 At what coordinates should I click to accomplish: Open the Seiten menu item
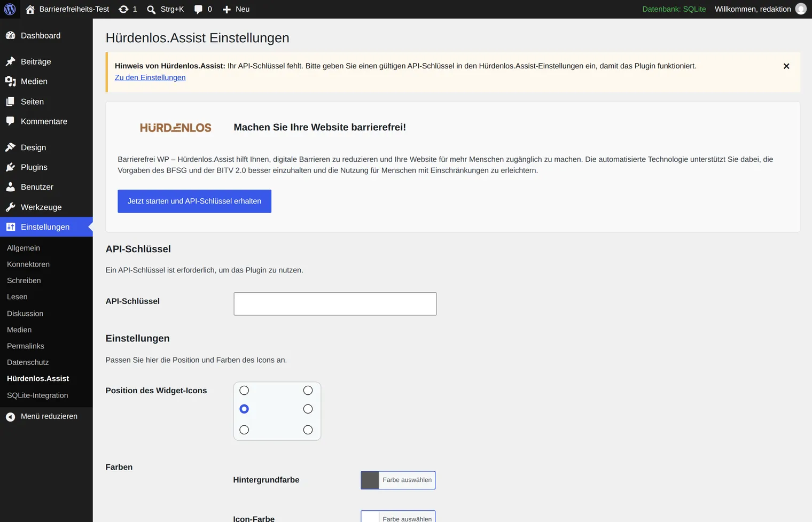(46, 102)
